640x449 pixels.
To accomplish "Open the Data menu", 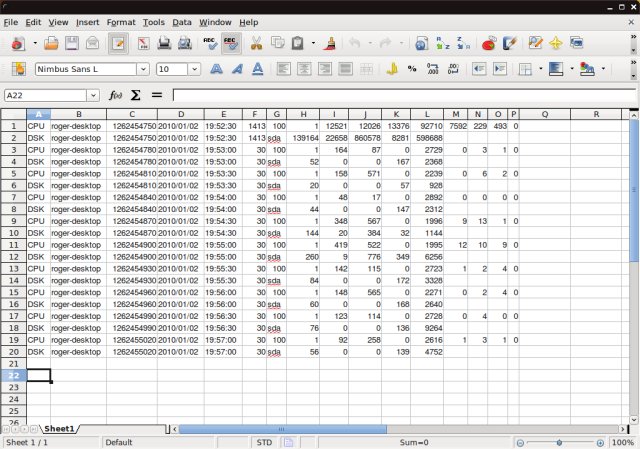I will click(182, 22).
